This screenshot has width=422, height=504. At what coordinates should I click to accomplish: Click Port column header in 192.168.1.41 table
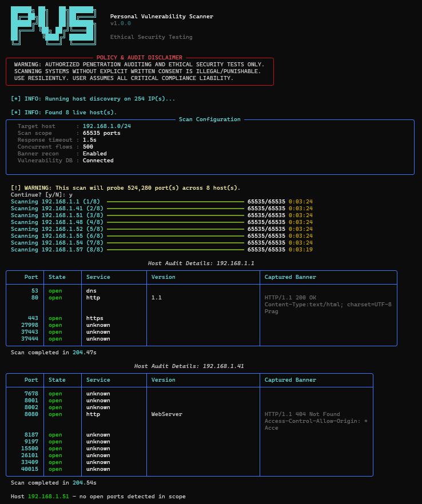coord(31,380)
